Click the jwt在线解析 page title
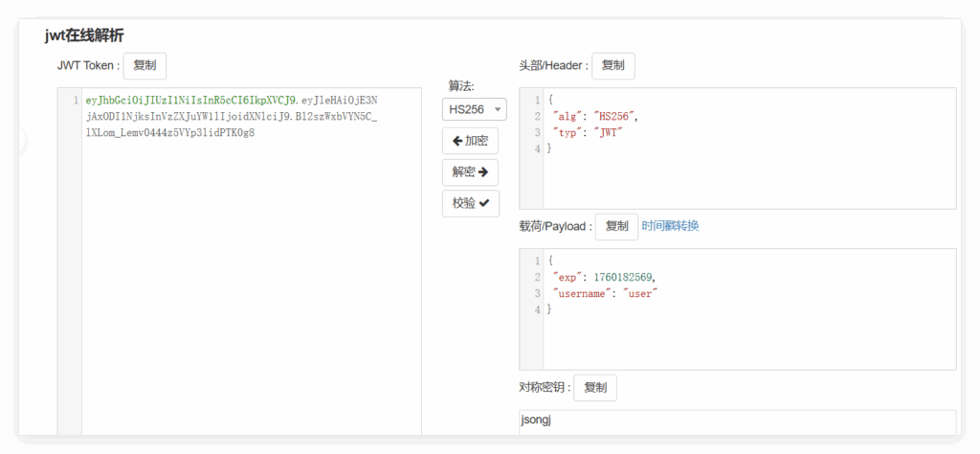 click(x=84, y=35)
